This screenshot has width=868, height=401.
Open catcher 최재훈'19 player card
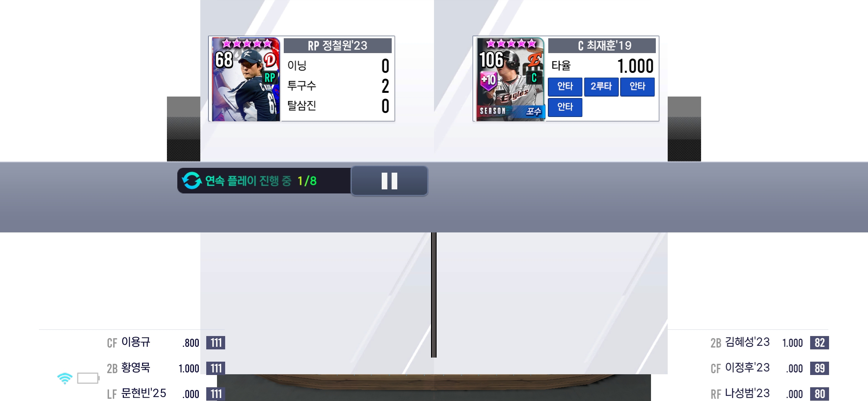coord(510,79)
